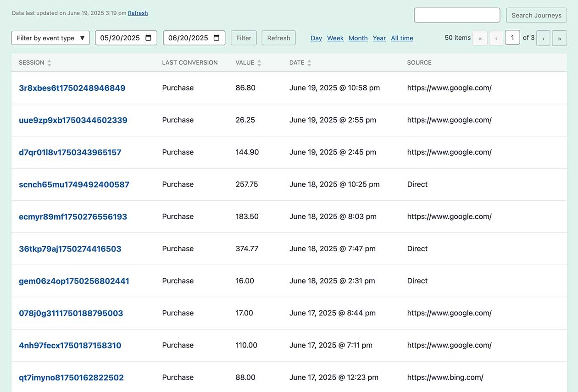Click value 17.00
The image size is (578, 392).
pos(244,313)
